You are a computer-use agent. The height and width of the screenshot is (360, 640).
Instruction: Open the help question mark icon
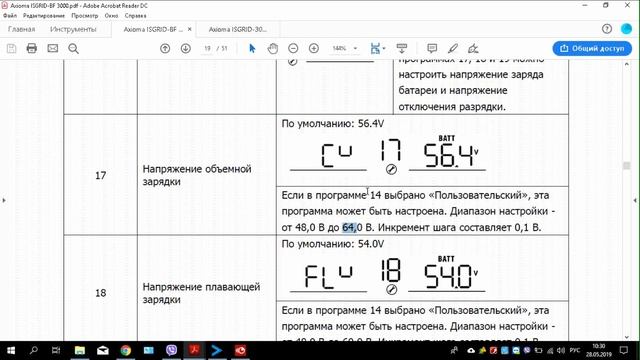coord(607,29)
